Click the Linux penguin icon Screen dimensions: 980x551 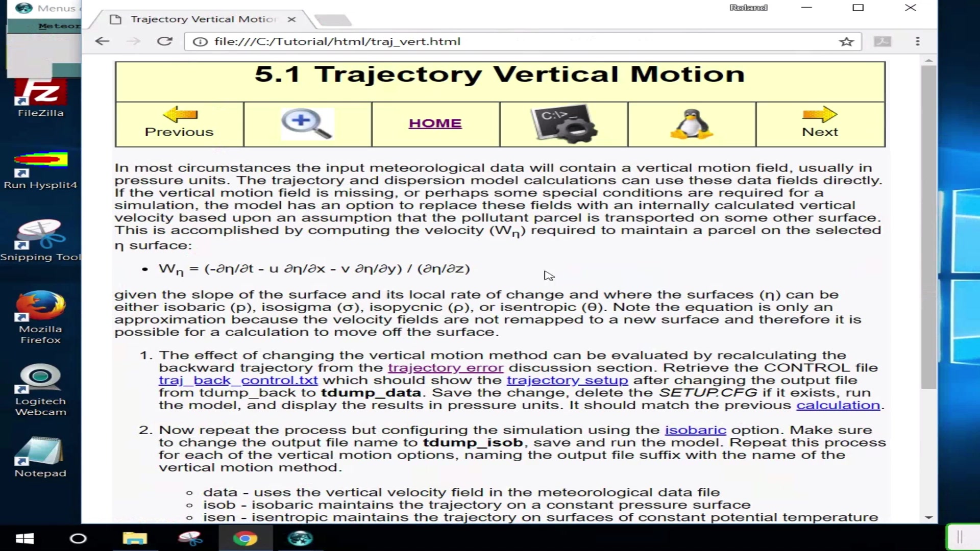[x=692, y=124]
